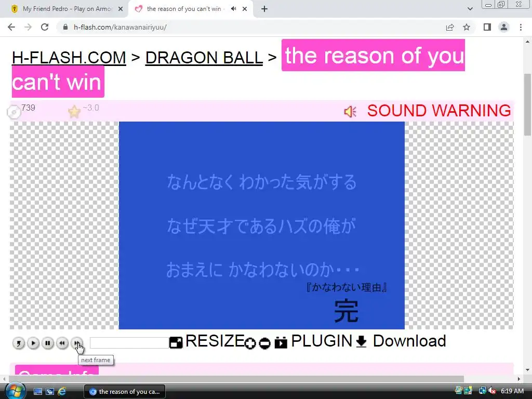The width and height of the screenshot is (532, 399).
Task: Open a new browser tab
Action: (264, 9)
